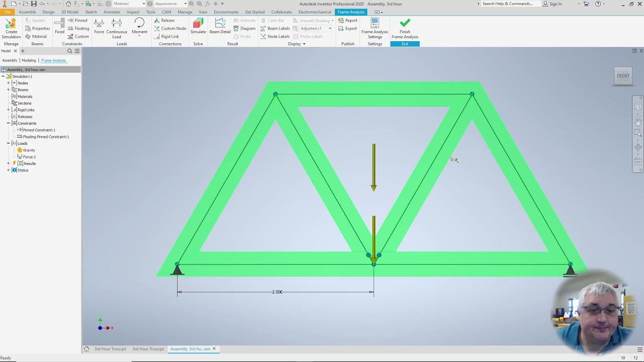Open beam Properties

click(x=37, y=29)
